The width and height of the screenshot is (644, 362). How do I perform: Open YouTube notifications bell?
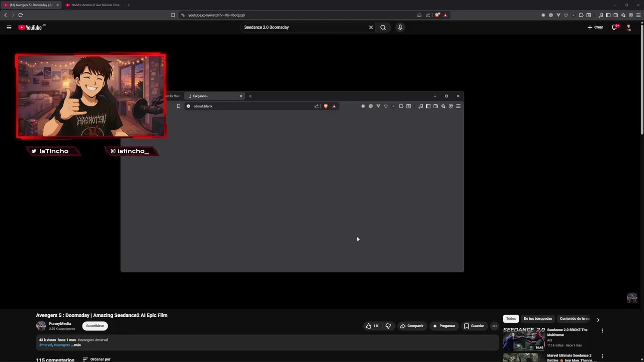[x=614, y=27]
